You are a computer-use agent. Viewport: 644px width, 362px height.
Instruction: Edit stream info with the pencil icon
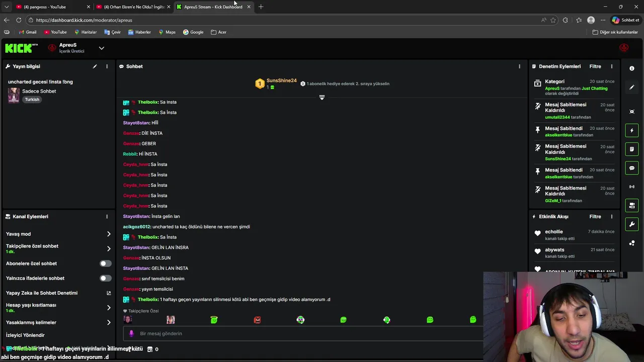click(95, 66)
